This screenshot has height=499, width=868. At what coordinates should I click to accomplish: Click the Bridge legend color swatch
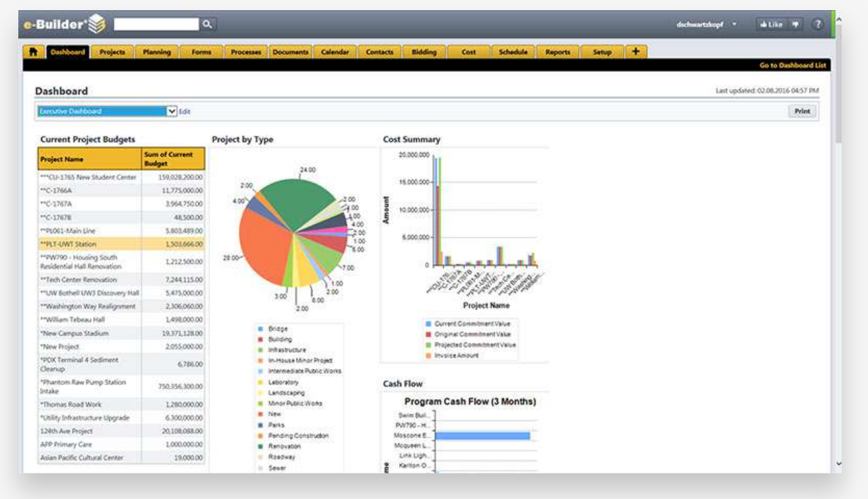260,329
